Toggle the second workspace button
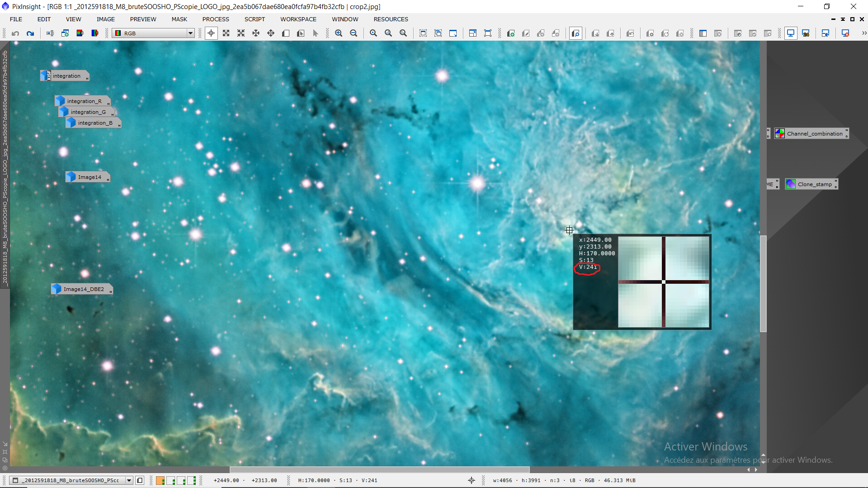 coord(171,480)
